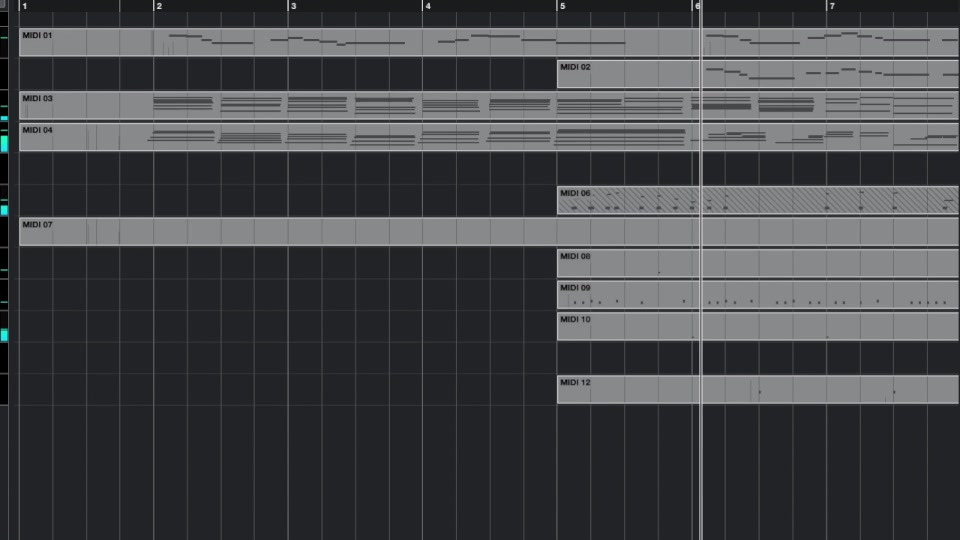Select the MIDI 09 clip
The width and height of the screenshot is (960, 540).
coord(758,294)
